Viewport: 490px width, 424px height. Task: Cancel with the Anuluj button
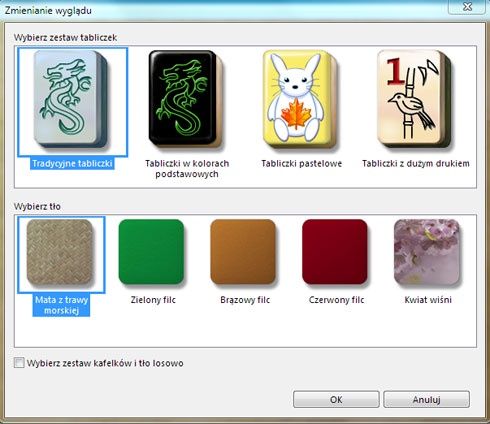coord(426,399)
